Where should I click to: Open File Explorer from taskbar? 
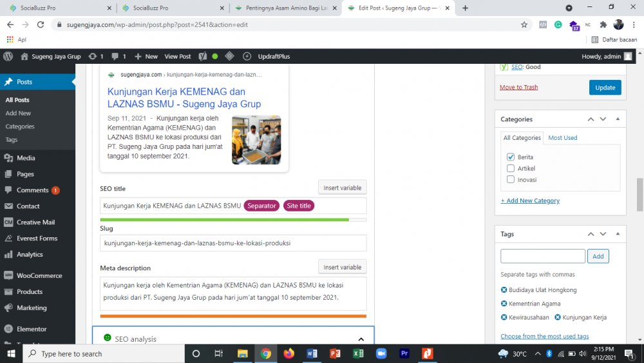(242, 353)
